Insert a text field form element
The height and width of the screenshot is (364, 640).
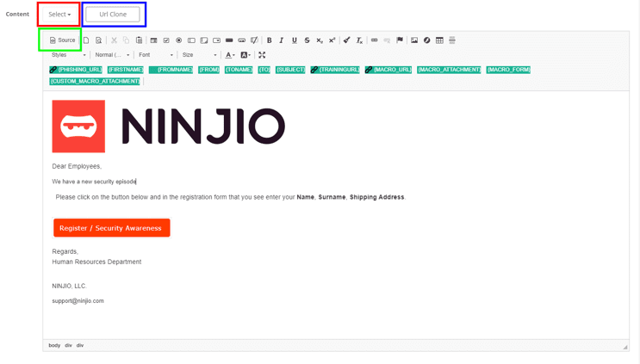pos(191,40)
